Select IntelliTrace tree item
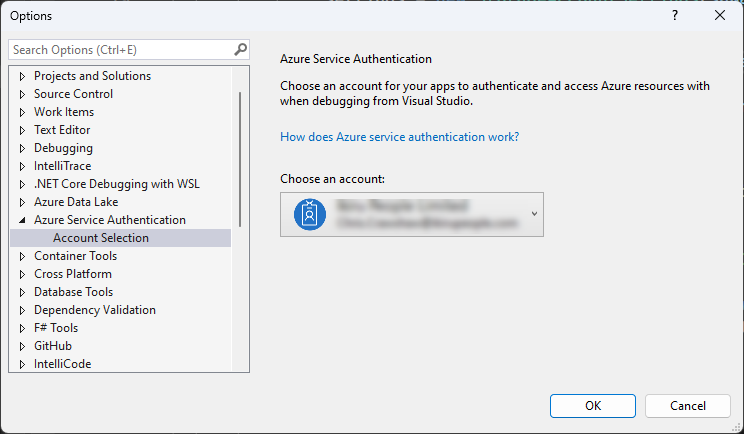 pyautogui.click(x=63, y=166)
